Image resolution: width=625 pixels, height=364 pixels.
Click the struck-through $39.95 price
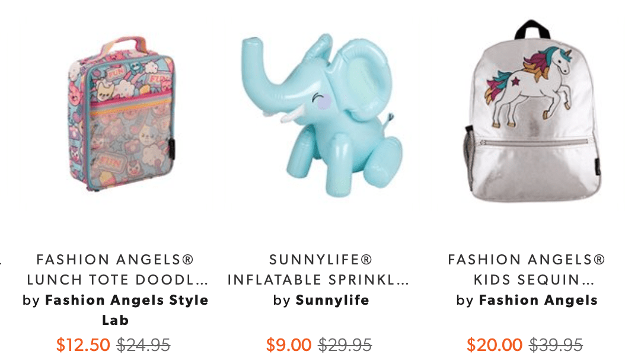click(x=556, y=345)
